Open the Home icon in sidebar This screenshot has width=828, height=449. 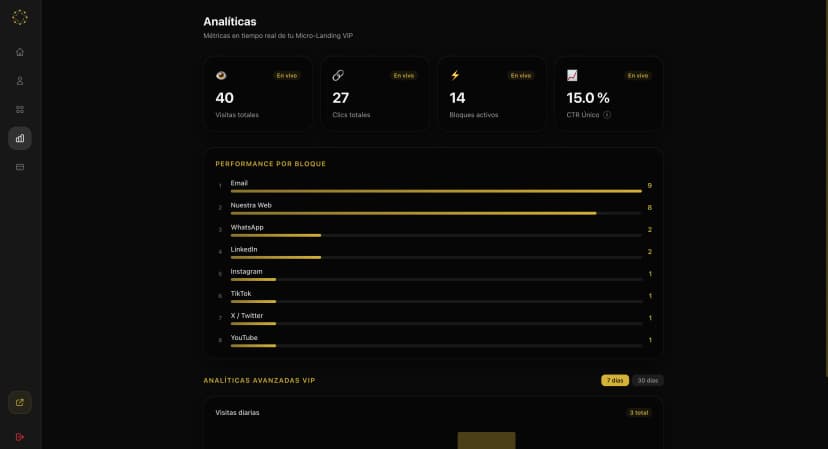pos(20,52)
